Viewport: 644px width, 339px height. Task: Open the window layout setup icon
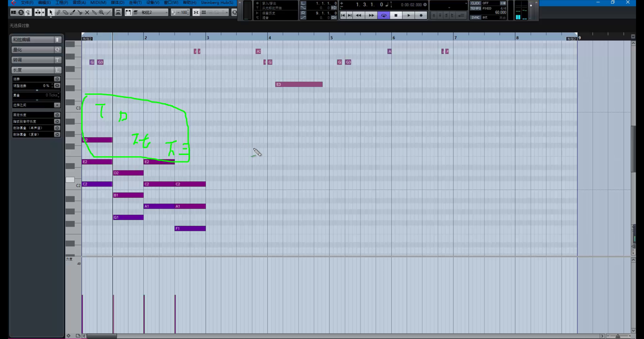[x=13, y=12]
